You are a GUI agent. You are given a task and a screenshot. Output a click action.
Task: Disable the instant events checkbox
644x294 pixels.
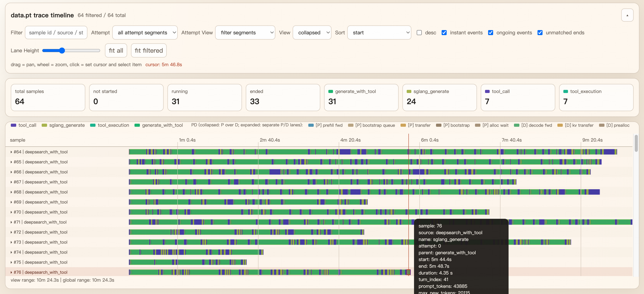click(x=444, y=32)
